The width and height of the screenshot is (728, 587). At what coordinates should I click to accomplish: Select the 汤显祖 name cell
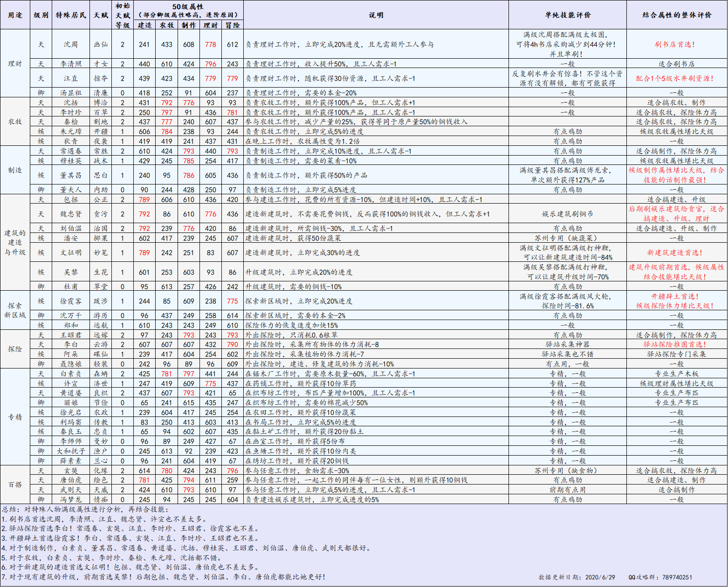(x=71, y=93)
